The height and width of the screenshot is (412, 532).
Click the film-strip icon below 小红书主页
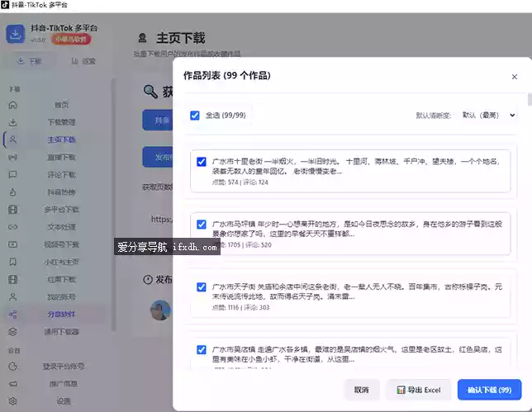[13, 279]
